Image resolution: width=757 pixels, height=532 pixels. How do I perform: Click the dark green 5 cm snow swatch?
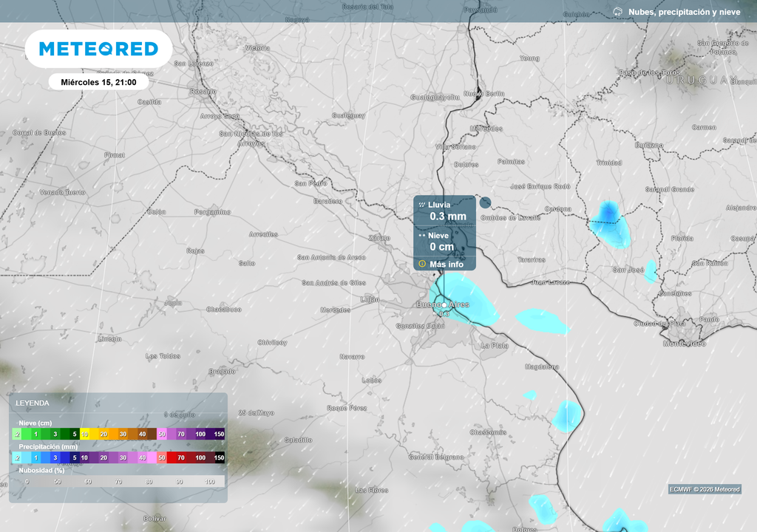(75, 434)
